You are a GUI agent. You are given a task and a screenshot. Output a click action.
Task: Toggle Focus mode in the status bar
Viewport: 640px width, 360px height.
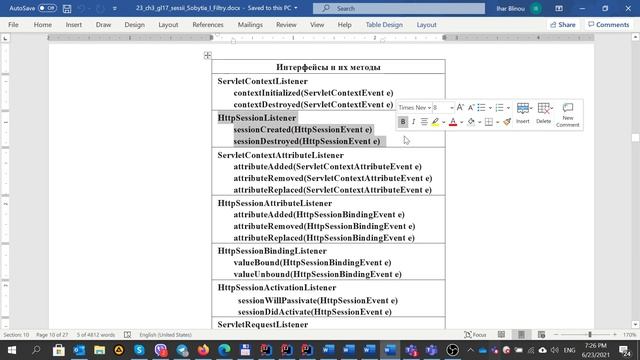click(x=476, y=335)
